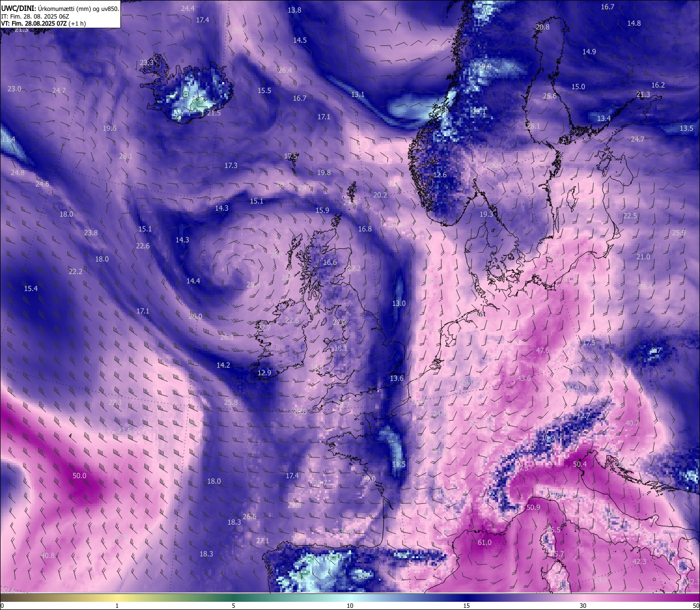Viewport: 700px width, 610px height.
Task: Click the 40.7 value on the map
Action: pyautogui.click(x=632, y=423)
